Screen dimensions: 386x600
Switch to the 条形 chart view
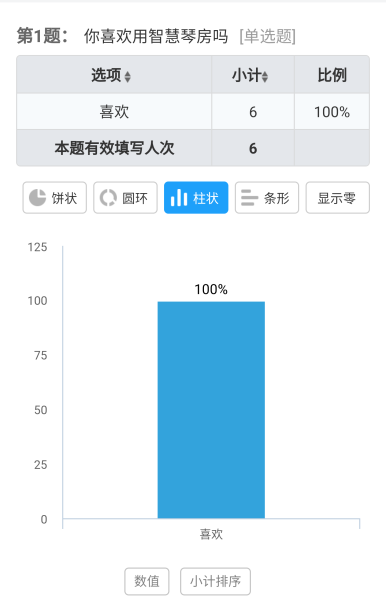(267, 198)
